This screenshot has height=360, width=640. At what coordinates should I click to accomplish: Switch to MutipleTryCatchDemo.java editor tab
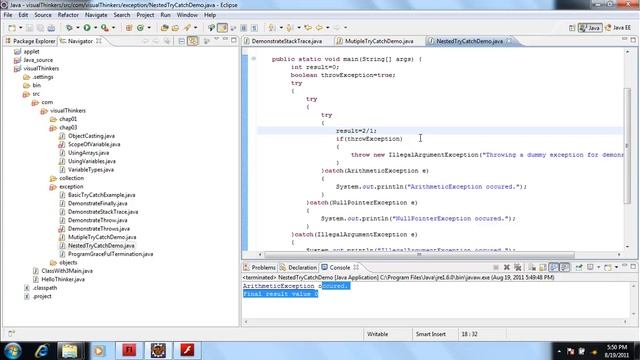(375, 41)
